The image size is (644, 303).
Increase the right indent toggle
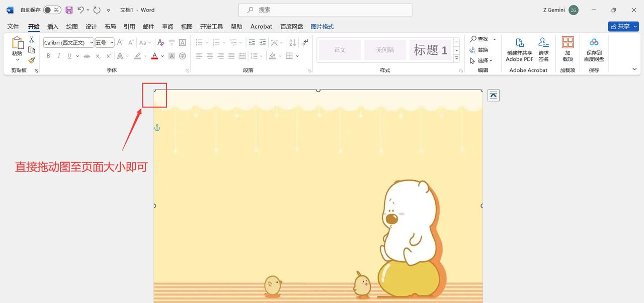coord(262,42)
